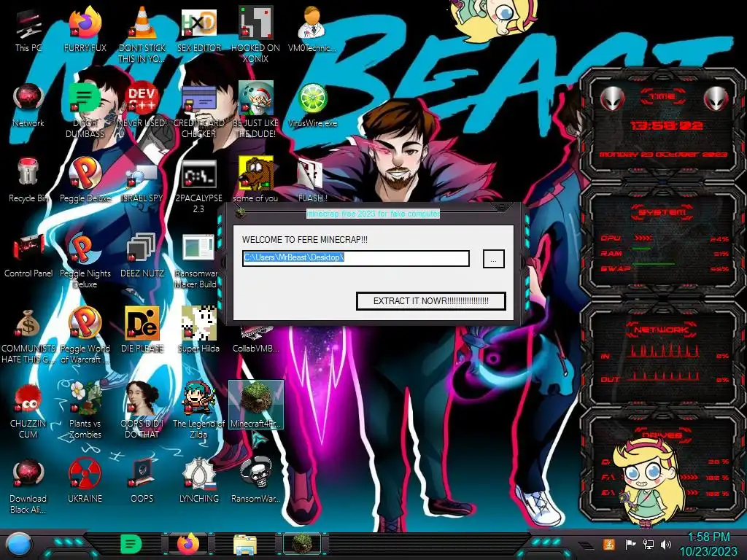This screenshot has width=747, height=560.
Task: Launch the Plants vs Zombies shortcut
Action: tap(85, 411)
